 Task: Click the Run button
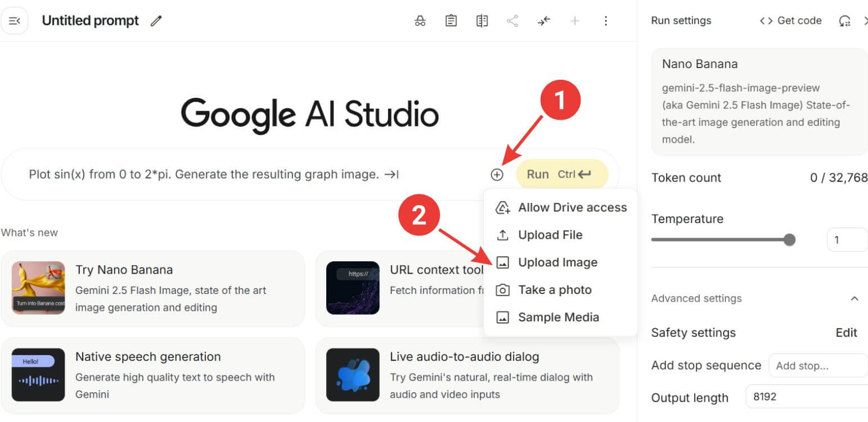pyautogui.click(x=561, y=174)
